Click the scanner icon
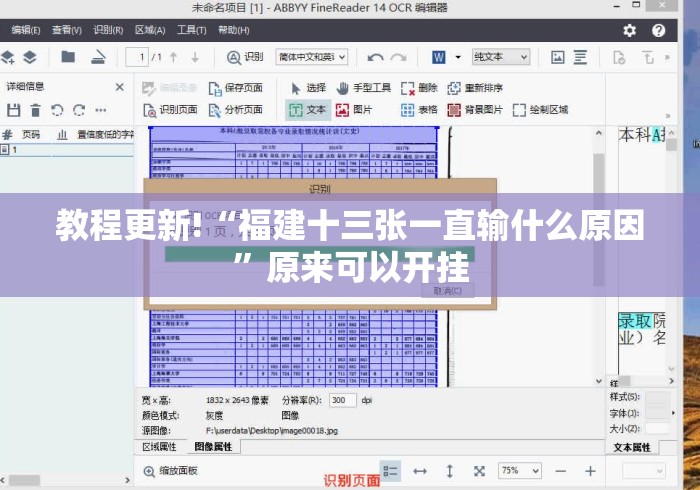This screenshot has width=700, height=490. tap(98, 57)
